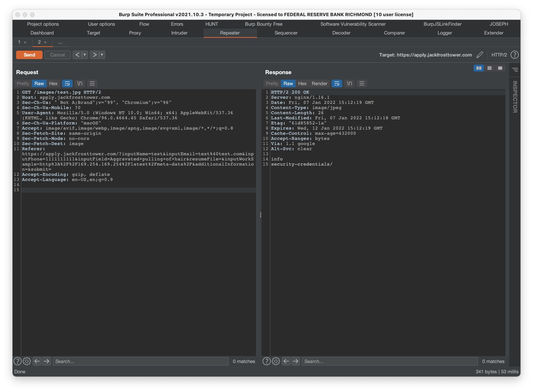
Task: Open the HUNT extension tab
Action: tap(212, 24)
